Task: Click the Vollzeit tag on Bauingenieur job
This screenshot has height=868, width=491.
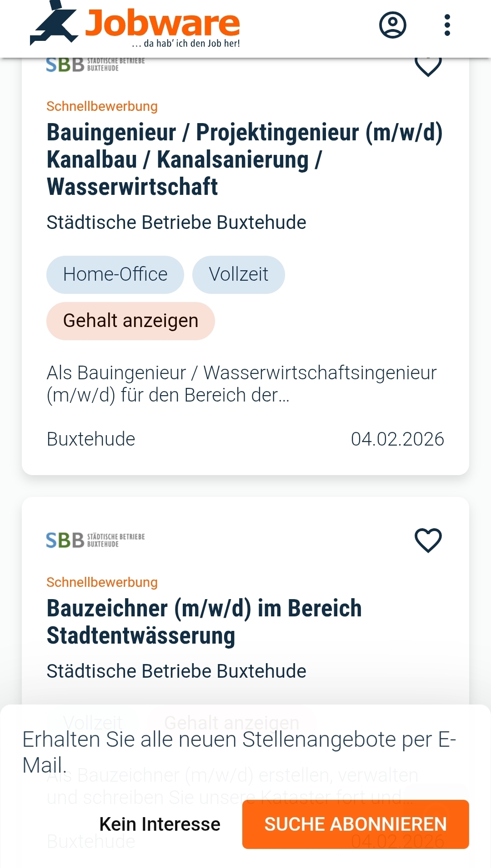Action: click(238, 274)
